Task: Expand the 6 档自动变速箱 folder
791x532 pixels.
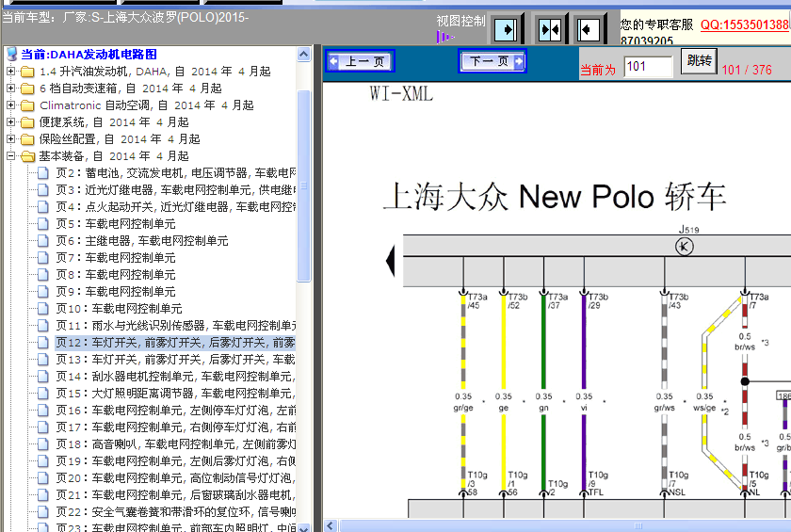Action: (x=10, y=89)
